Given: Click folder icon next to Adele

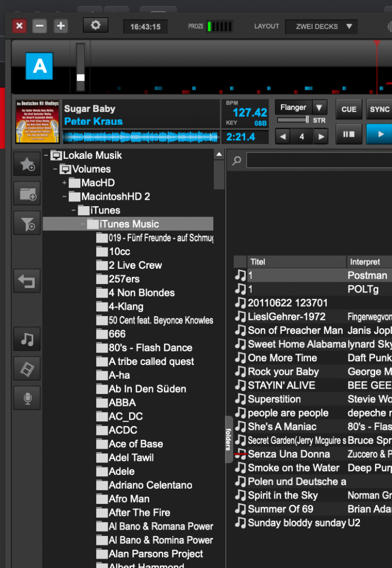Looking at the screenshot, I should tap(102, 472).
